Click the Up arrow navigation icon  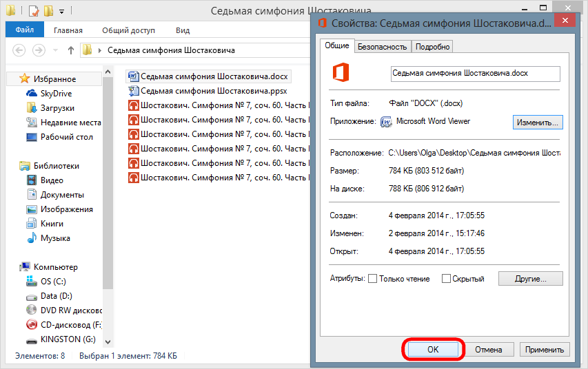[x=71, y=50]
